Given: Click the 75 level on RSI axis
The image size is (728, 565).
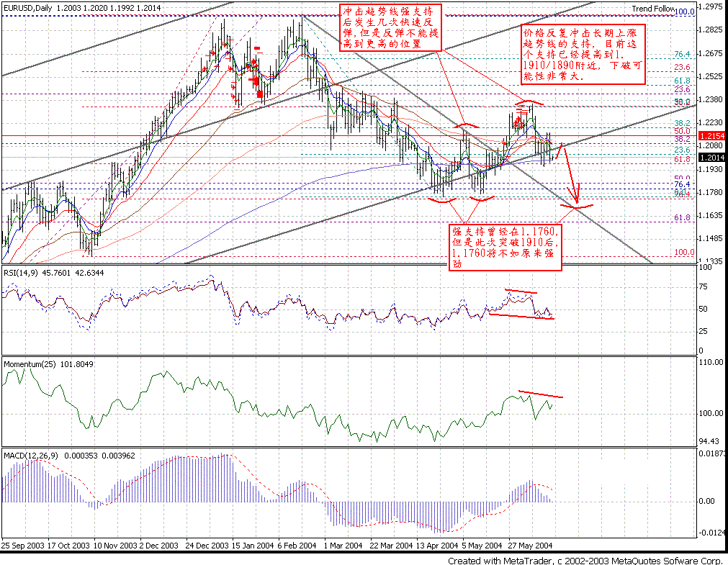Looking at the screenshot, I should [704, 287].
